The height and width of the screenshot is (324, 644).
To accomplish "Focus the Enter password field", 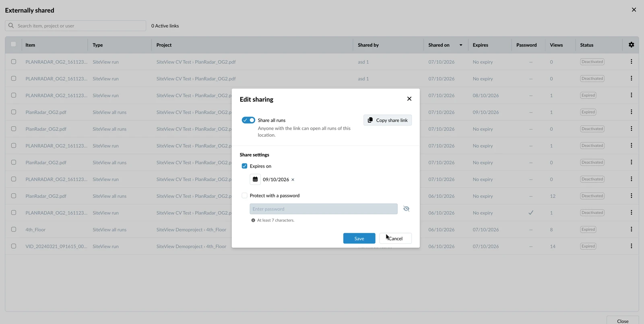I will pyautogui.click(x=324, y=209).
